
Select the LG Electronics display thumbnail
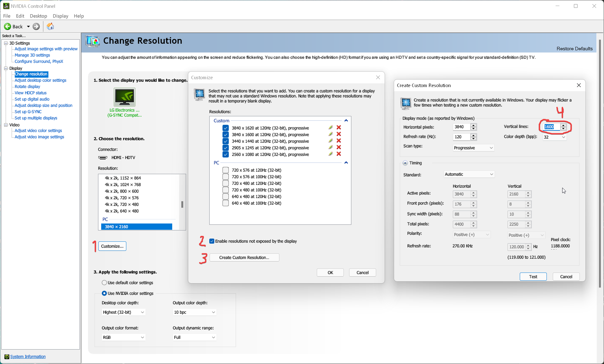[124, 97]
